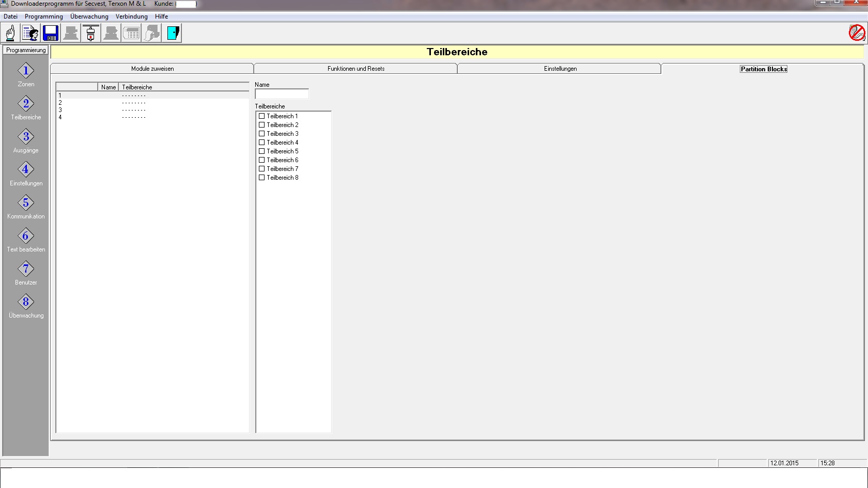Open the Zonen section in sidebar

coord(26,71)
